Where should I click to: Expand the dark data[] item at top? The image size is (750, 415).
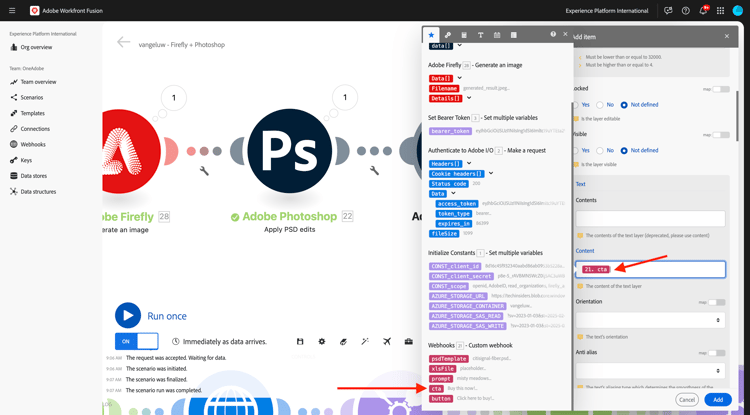click(460, 46)
